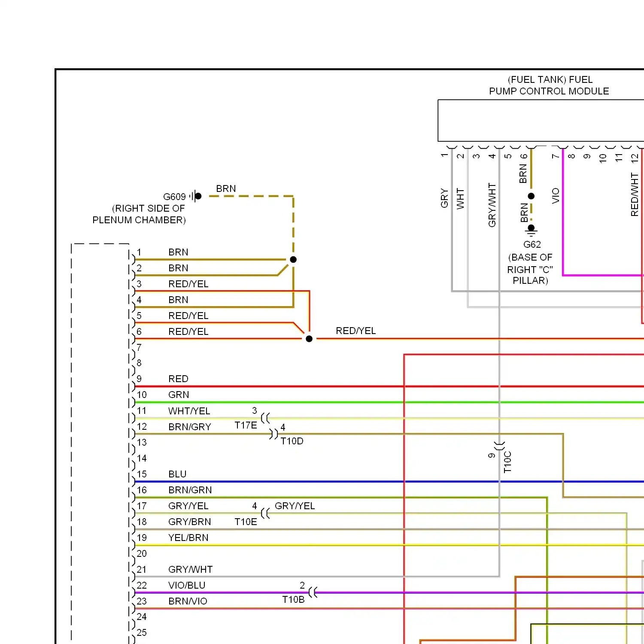Click the 'RED/YEL' label at pin 3
Viewport: 644px width, 644px height.
pos(188,284)
